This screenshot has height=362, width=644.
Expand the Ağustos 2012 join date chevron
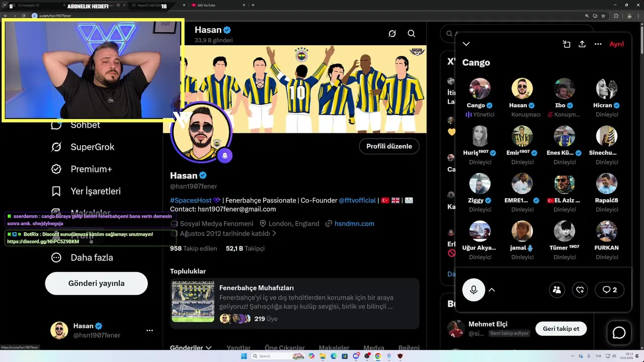click(x=274, y=233)
